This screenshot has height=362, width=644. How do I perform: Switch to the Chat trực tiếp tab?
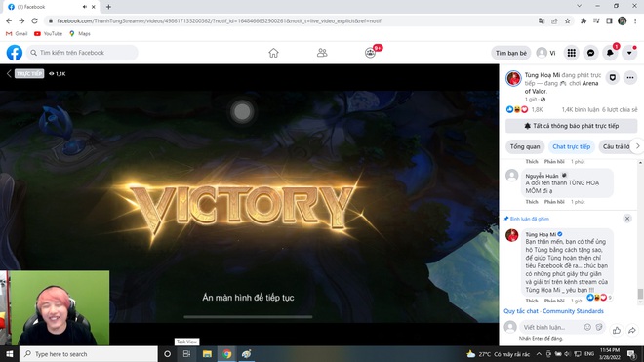(571, 146)
